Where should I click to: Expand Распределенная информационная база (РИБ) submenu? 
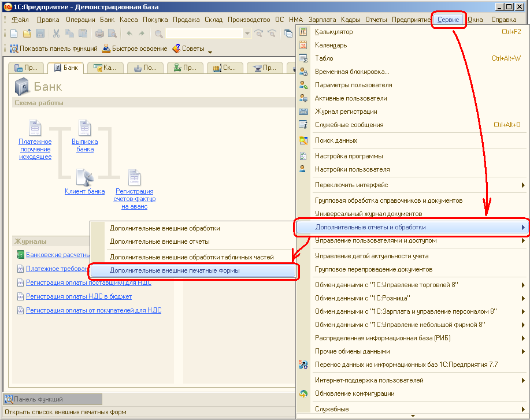click(523, 338)
